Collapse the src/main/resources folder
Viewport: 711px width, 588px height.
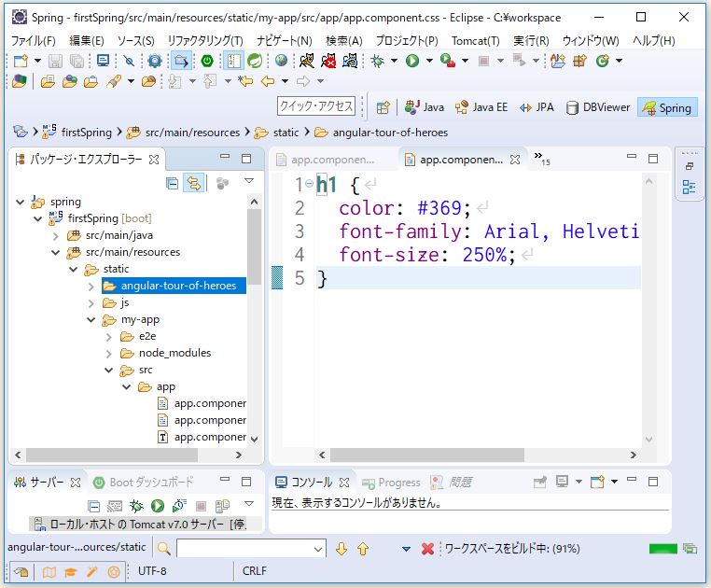click(x=55, y=252)
